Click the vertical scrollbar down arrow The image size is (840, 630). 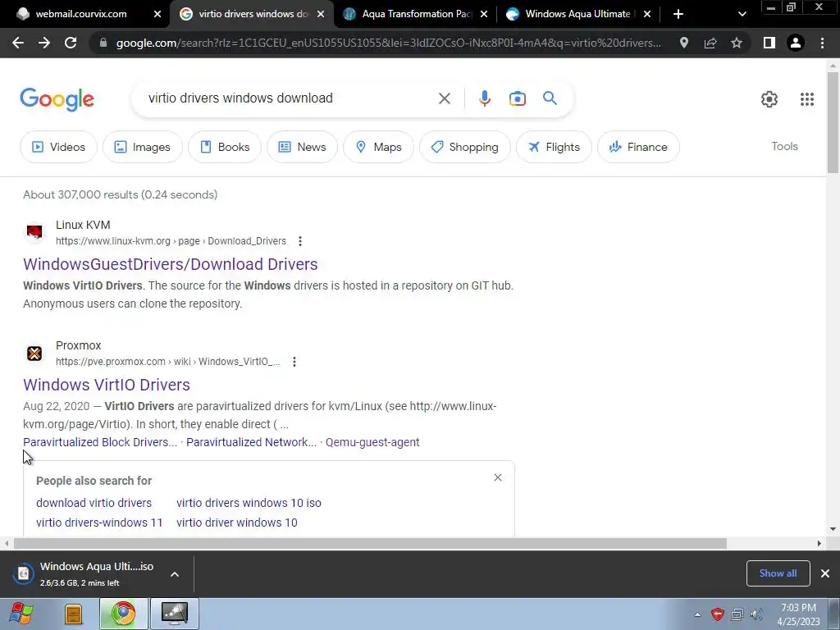point(833,529)
